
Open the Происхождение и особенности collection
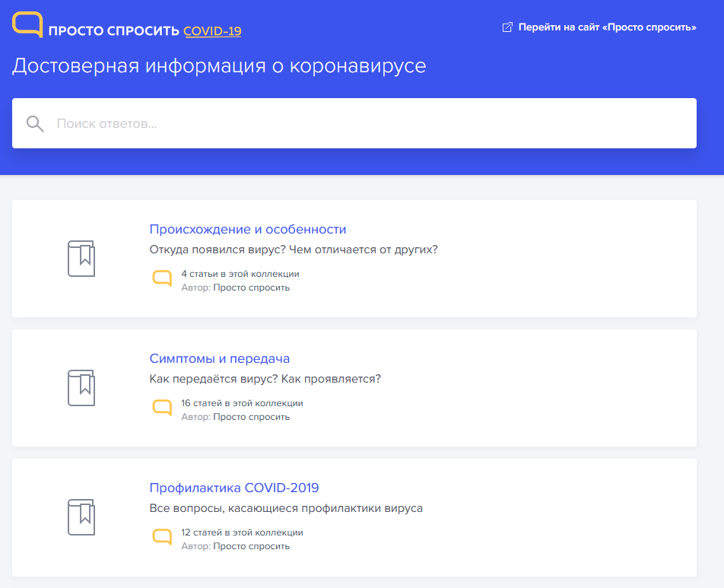point(248,229)
